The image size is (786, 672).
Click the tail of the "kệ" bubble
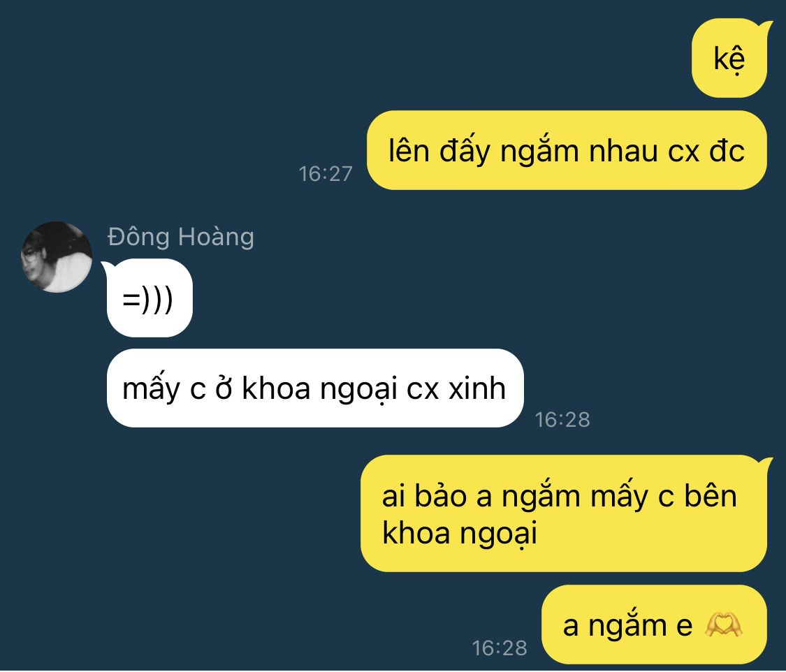click(x=764, y=26)
